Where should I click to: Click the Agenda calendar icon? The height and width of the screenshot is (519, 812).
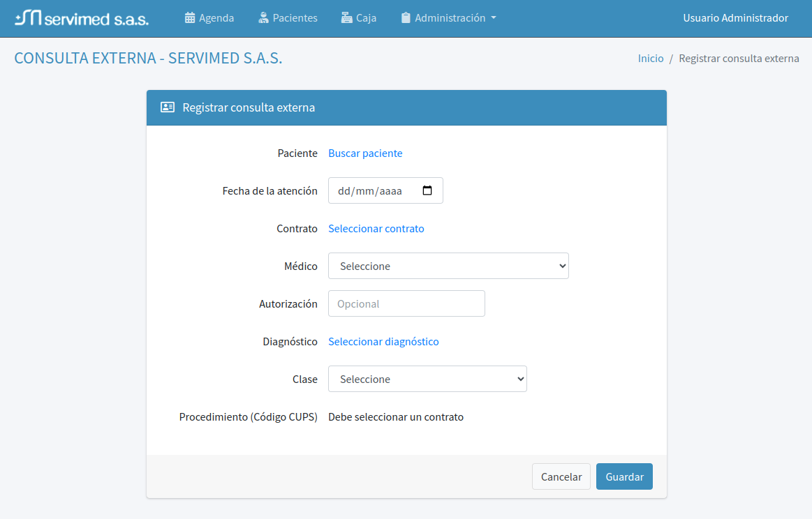point(190,18)
